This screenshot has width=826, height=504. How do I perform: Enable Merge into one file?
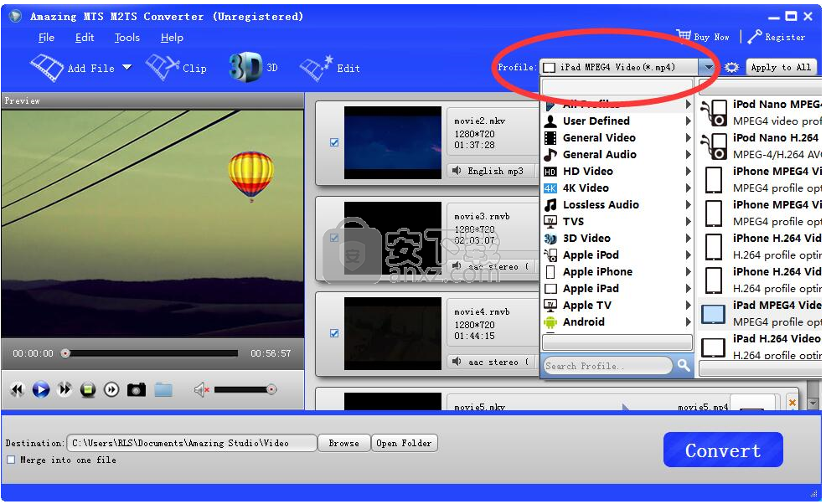(x=10, y=460)
